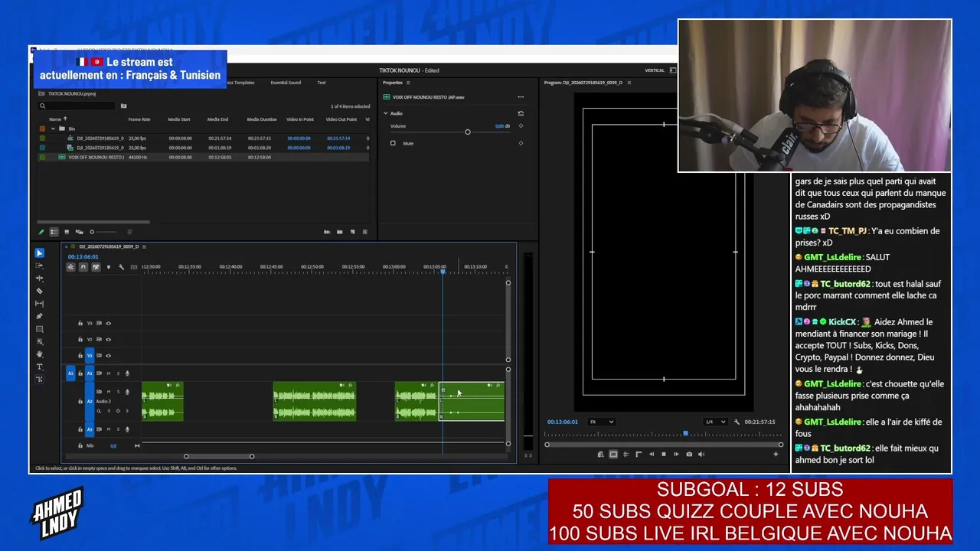Click the Project panel search field
The height and width of the screenshot is (551, 980).
click(x=77, y=106)
